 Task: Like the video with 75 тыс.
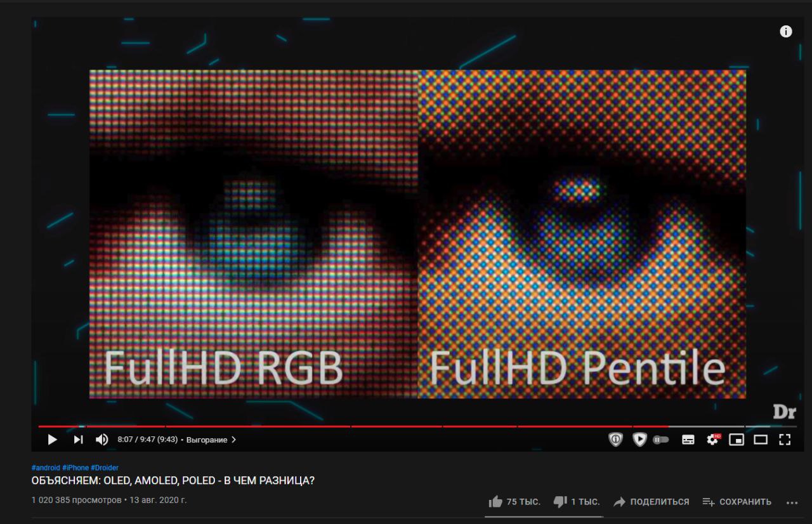[x=514, y=502]
